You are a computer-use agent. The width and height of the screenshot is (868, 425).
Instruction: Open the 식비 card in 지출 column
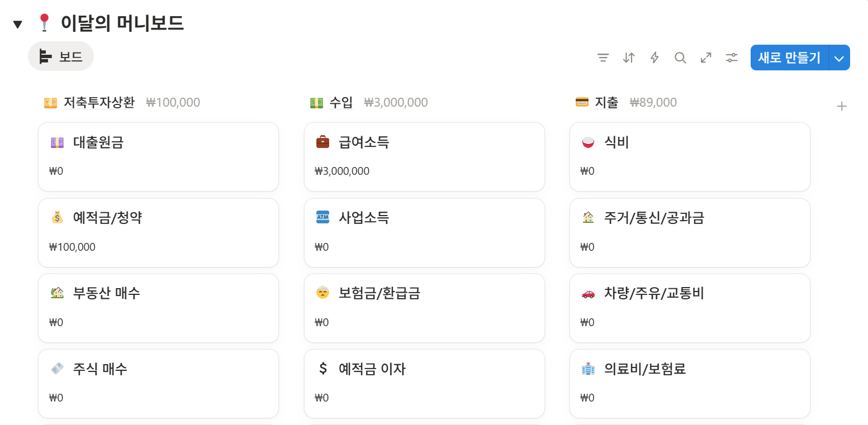690,156
